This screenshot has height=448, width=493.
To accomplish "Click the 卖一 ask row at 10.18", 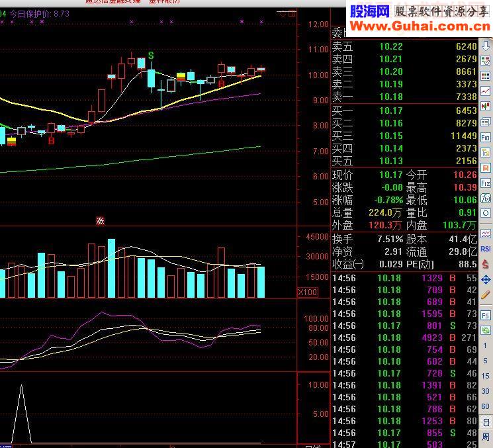I will pos(404,97).
